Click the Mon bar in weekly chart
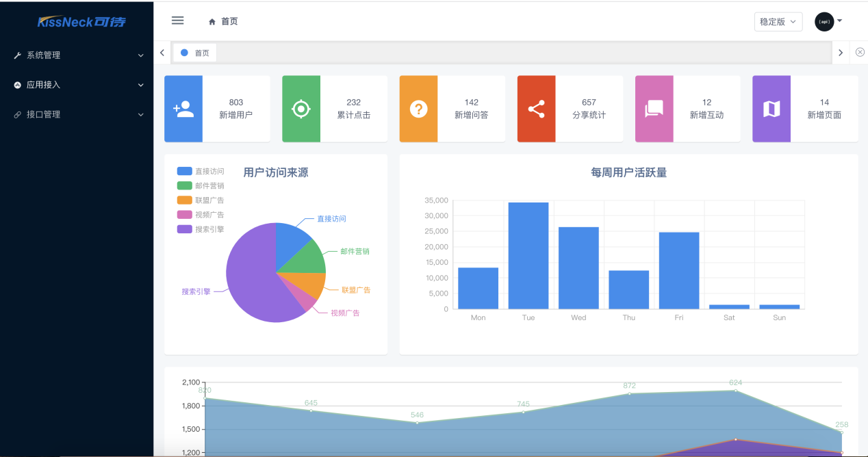 (478, 288)
